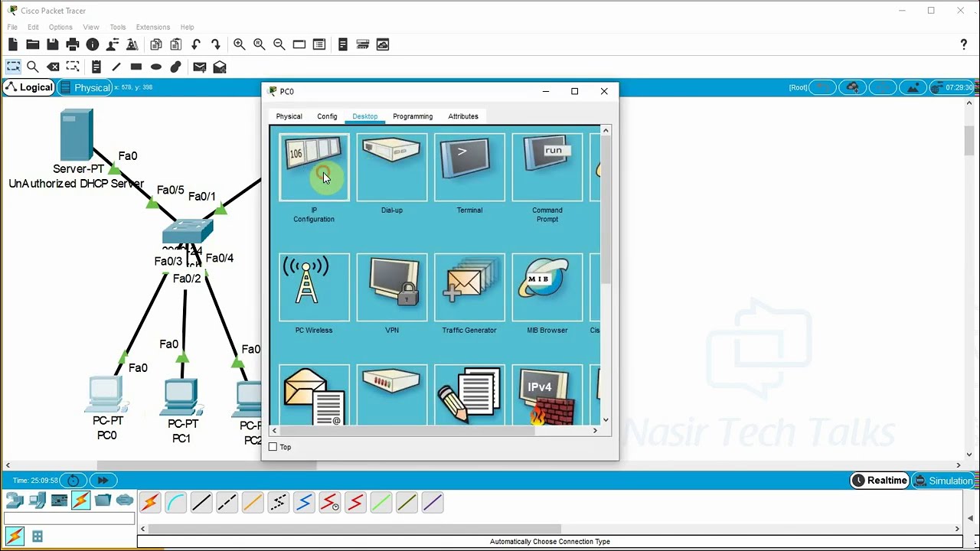Select the Draw Line tool

coord(116,67)
